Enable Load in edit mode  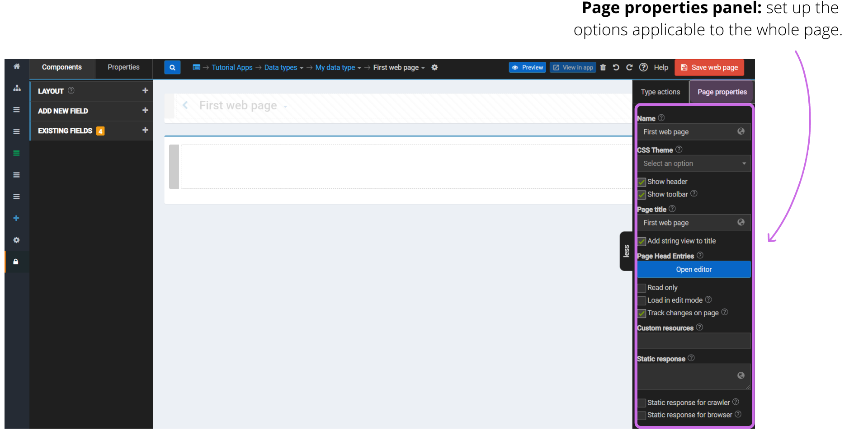(642, 300)
